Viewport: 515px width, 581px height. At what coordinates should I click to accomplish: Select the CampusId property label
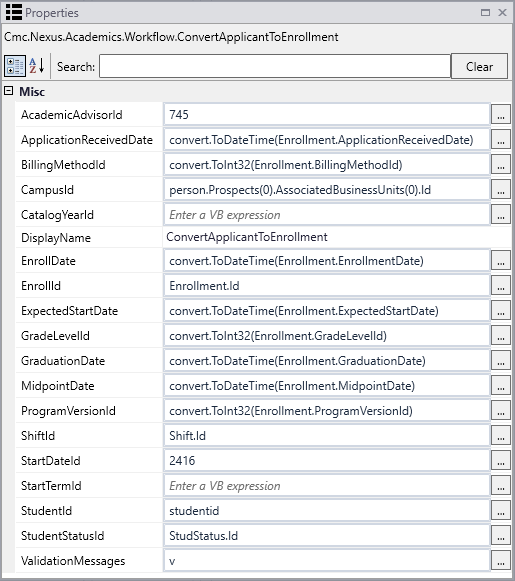(47, 190)
